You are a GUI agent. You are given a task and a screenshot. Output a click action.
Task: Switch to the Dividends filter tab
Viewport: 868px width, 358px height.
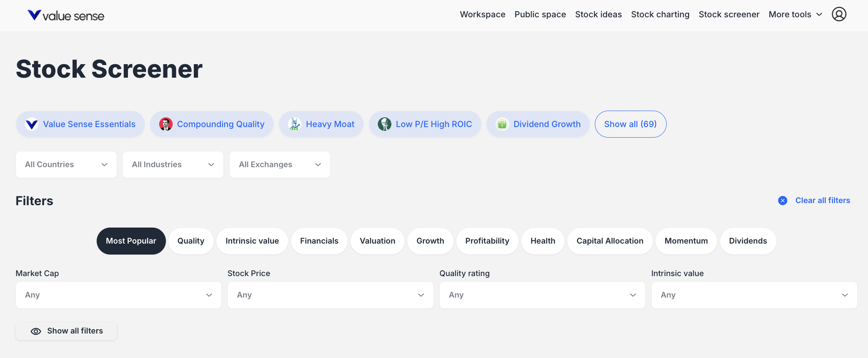(748, 241)
